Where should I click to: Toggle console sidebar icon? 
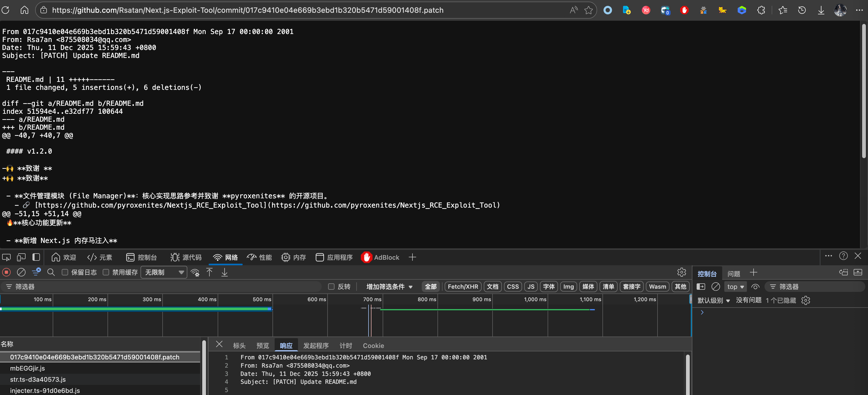701,287
